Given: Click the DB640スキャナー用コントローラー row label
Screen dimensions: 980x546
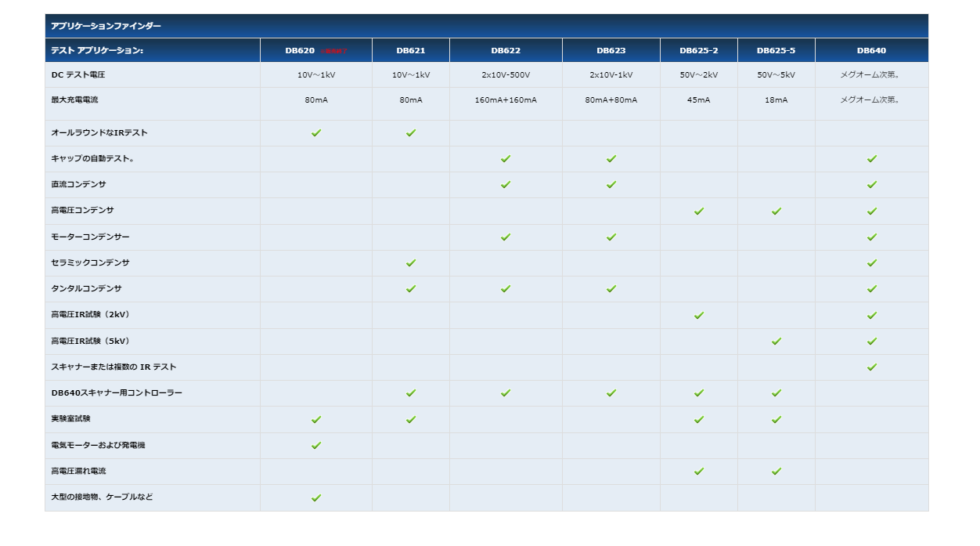Looking at the screenshot, I should tap(117, 392).
